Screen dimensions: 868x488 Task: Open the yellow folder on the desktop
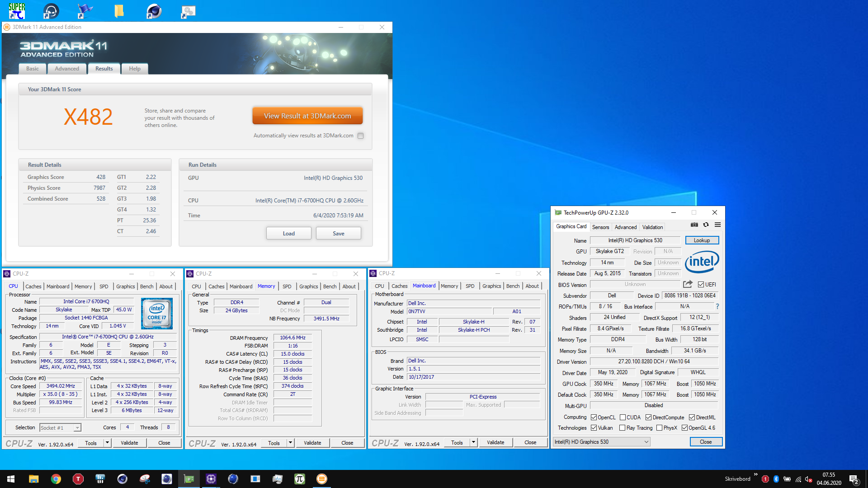[119, 11]
